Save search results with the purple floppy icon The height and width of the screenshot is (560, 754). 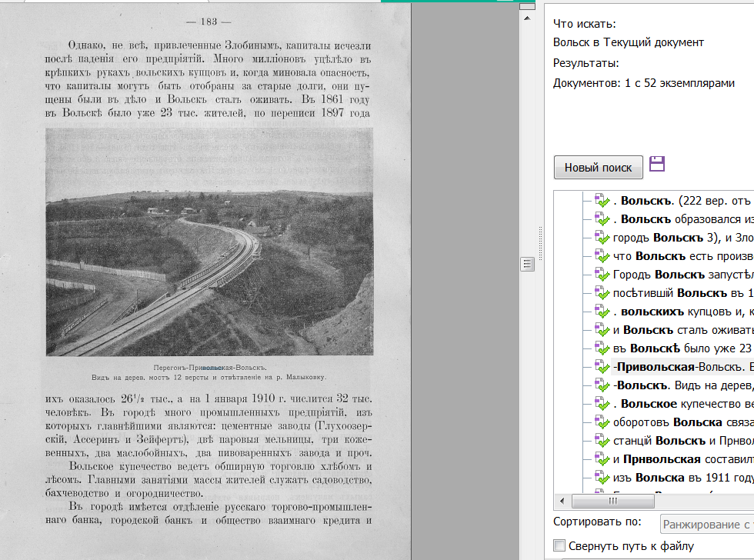point(657,164)
